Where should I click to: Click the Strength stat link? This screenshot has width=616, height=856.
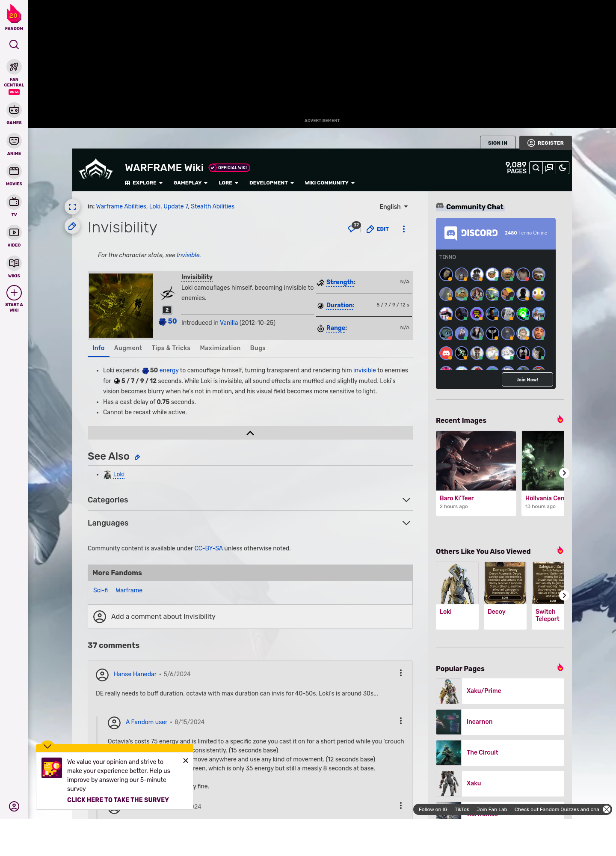coord(340,282)
